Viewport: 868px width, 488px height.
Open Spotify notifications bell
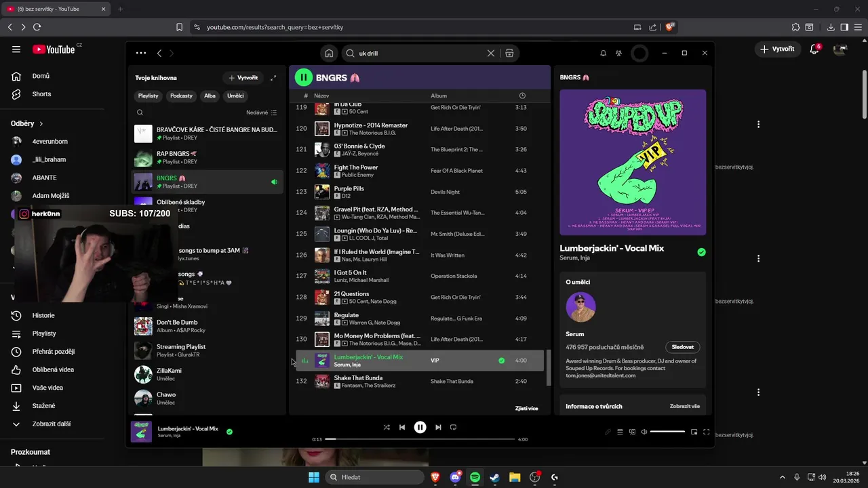(604, 53)
